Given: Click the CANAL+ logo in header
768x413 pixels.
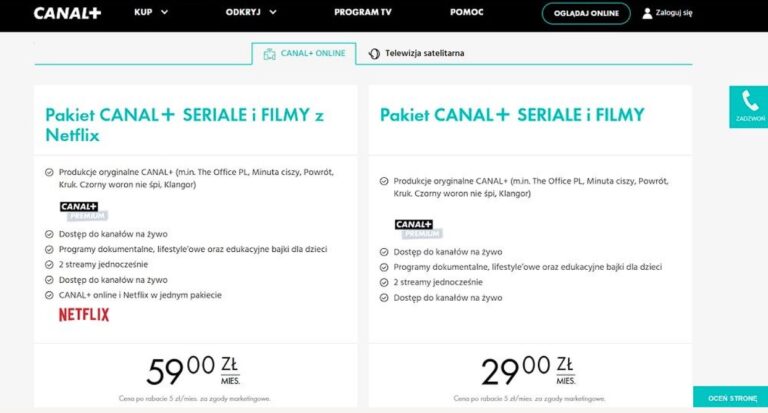Looking at the screenshot, I should tap(67, 13).
